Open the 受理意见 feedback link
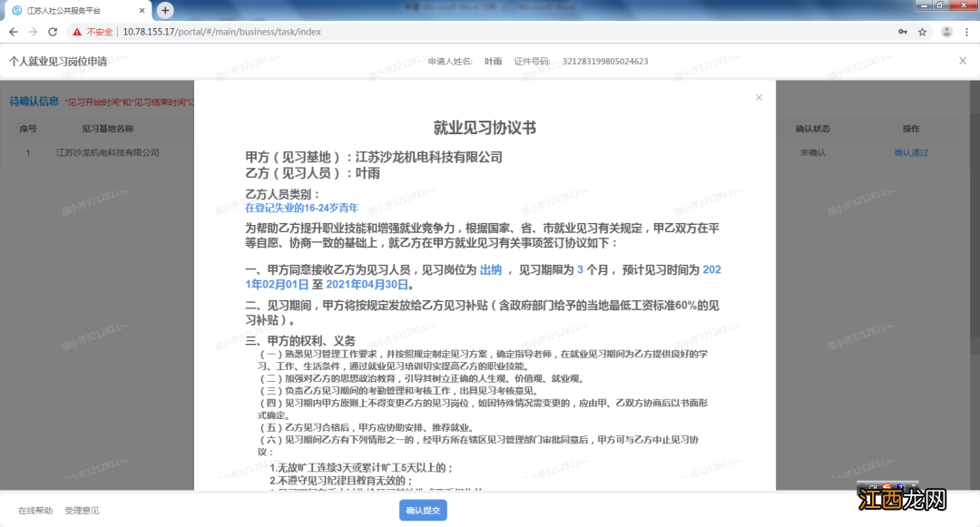Screen dimensions: 980x527 (x=81, y=510)
